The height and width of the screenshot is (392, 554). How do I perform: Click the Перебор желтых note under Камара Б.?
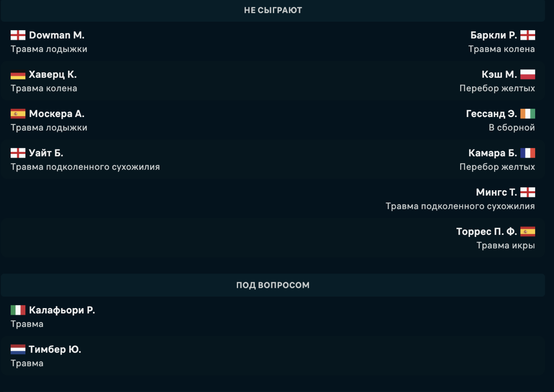pyautogui.click(x=497, y=167)
